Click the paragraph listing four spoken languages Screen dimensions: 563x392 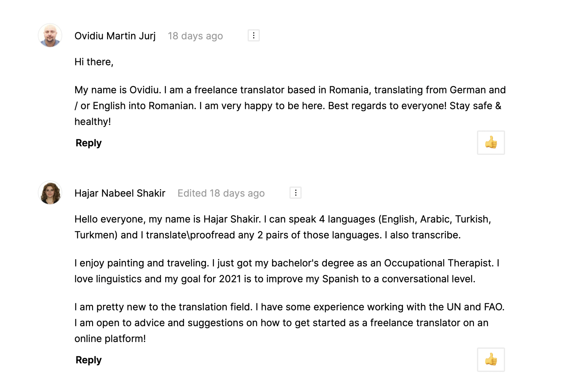click(283, 227)
